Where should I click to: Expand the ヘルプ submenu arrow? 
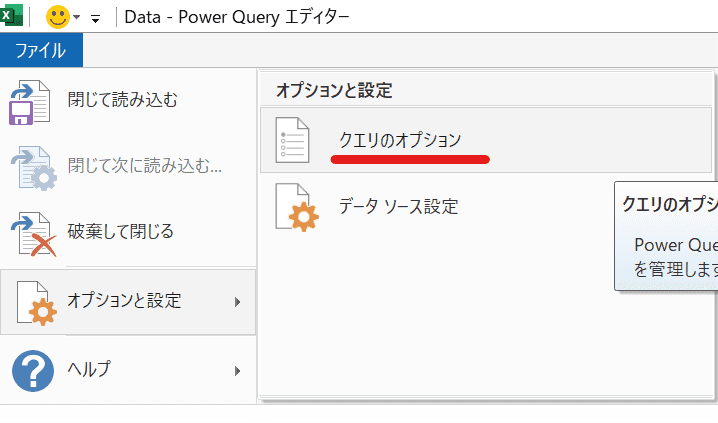point(237,370)
